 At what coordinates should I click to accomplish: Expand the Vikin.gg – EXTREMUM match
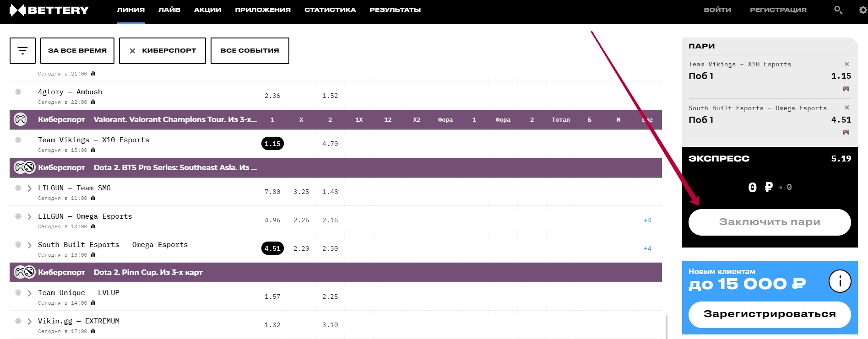tap(29, 322)
